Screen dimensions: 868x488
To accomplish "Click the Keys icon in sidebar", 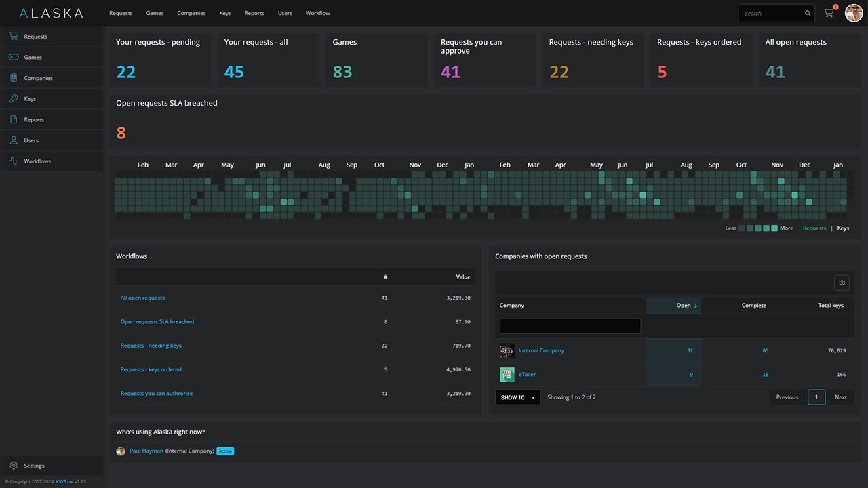I will 14,99.
